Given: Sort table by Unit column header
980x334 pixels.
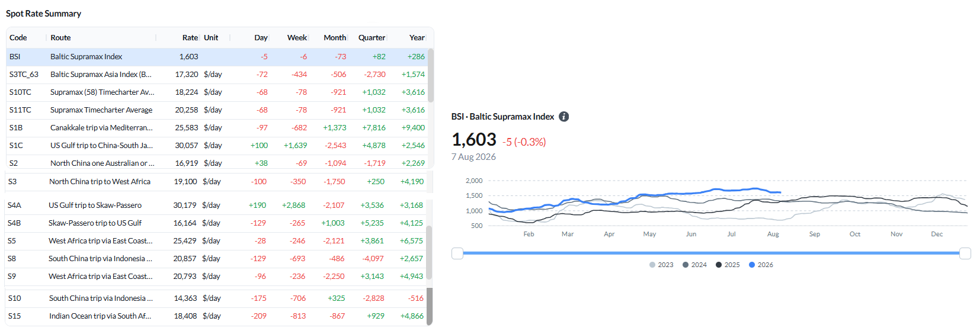Looking at the screenshot, I should coord(211,37).
